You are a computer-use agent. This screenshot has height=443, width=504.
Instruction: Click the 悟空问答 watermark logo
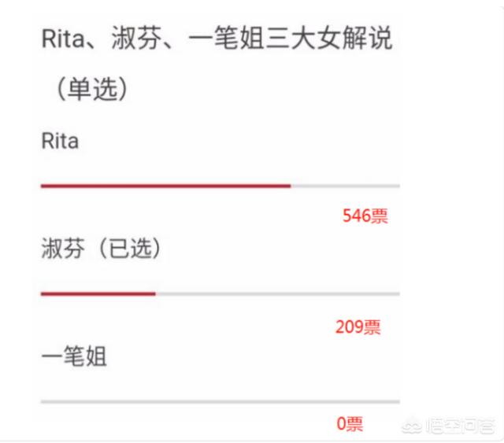point(448,426)
